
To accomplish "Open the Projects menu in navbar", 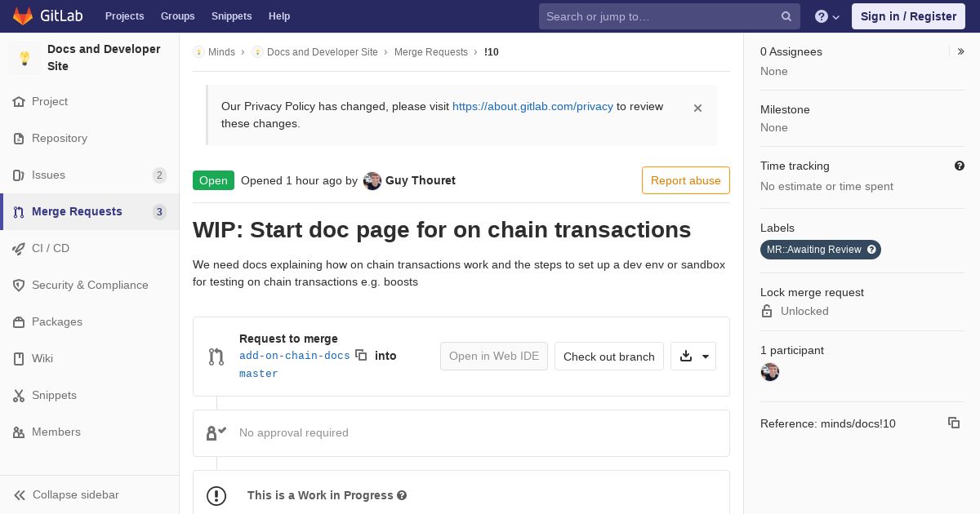I will [124, 16].
